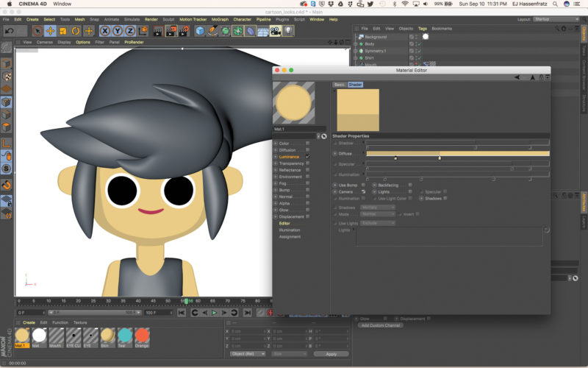Switch to Basic tab in Material Editor
The image size is (588, 368).
tap(339, 85)
